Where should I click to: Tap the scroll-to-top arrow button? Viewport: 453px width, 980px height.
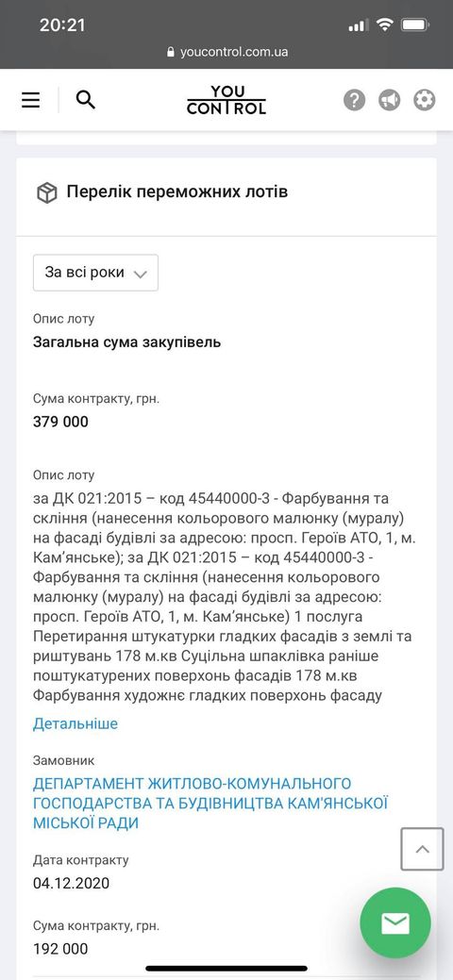tap(423, 849)
